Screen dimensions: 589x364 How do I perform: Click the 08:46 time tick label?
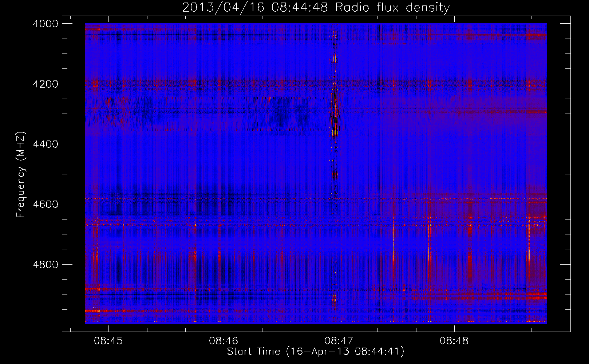(224, 341)
